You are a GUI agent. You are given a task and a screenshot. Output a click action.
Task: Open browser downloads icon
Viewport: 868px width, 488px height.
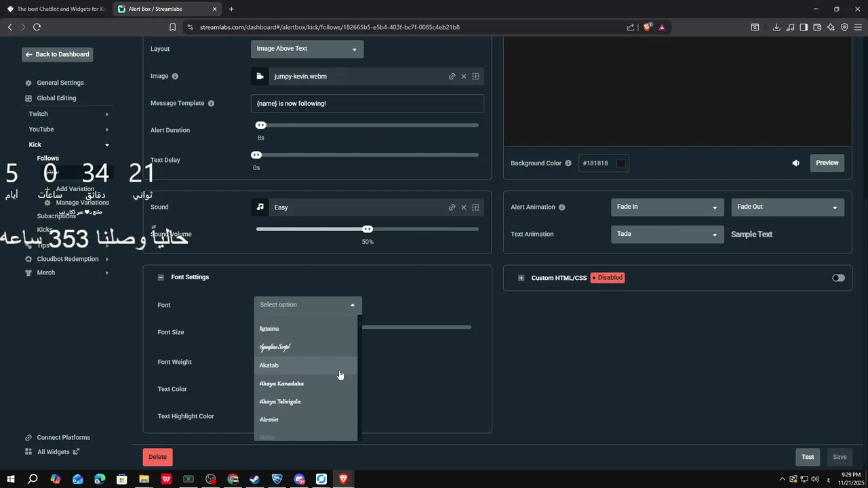[x=776, y=27]
